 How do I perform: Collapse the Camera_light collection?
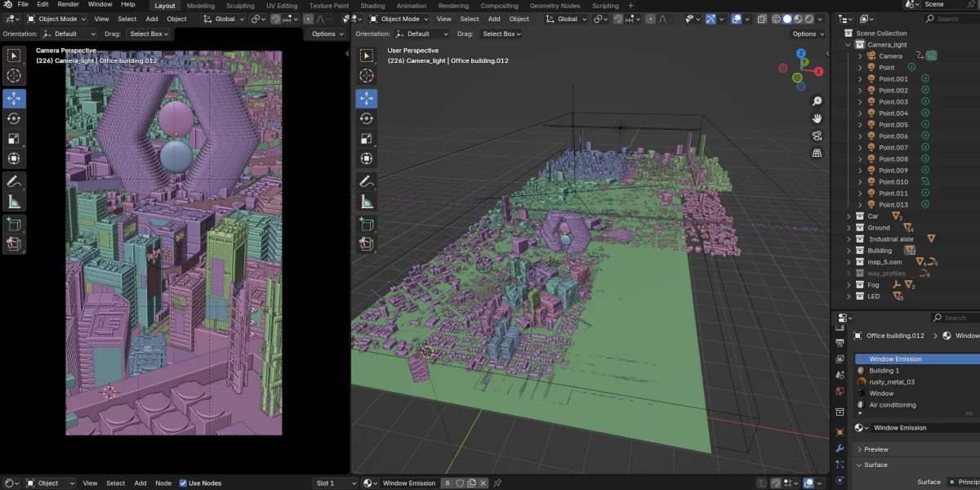pyautogui.click(x=849, y=44)
